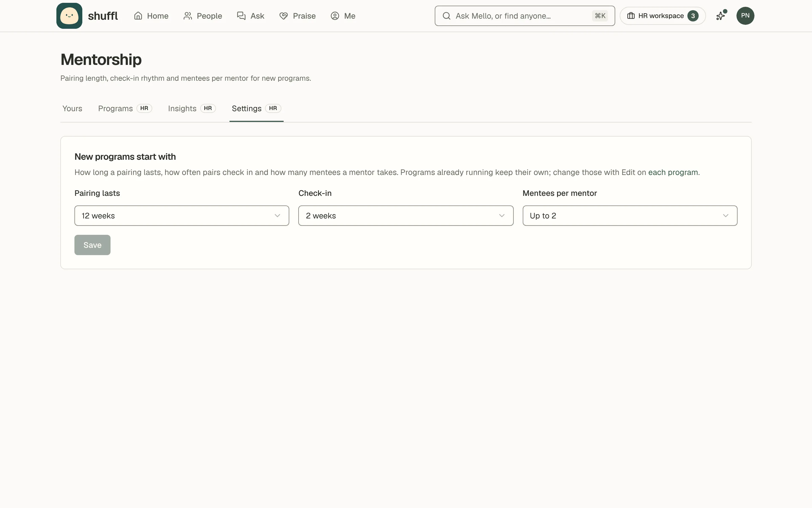Image resolution: width=812 pixels, height=508 pixels.
Task: Click the Mentees per mentor label
Action: (559, 193)
